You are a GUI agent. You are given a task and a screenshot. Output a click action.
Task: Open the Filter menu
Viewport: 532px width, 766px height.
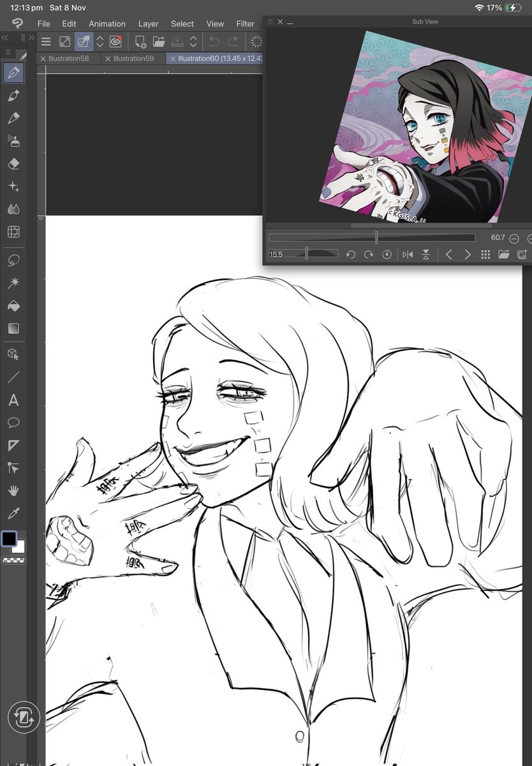click(x=245, y=24)
